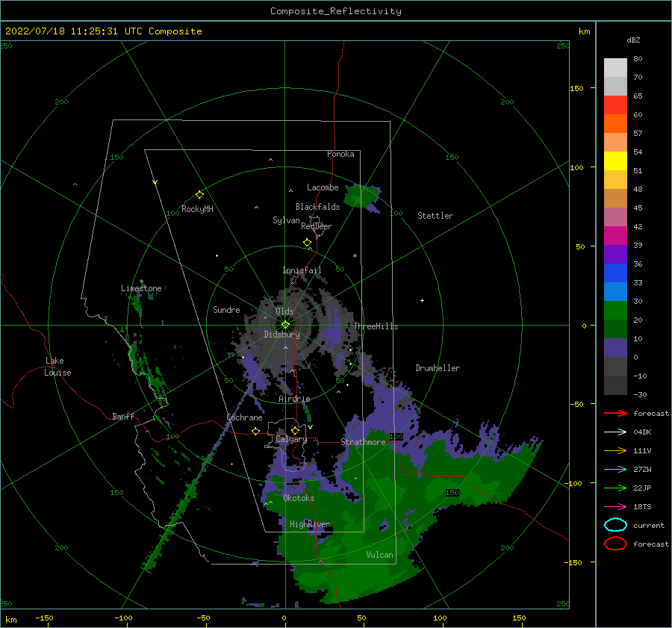Click the Blackfalds label
Viewport: 672px width, 628px height.
[x=317, y=207]
